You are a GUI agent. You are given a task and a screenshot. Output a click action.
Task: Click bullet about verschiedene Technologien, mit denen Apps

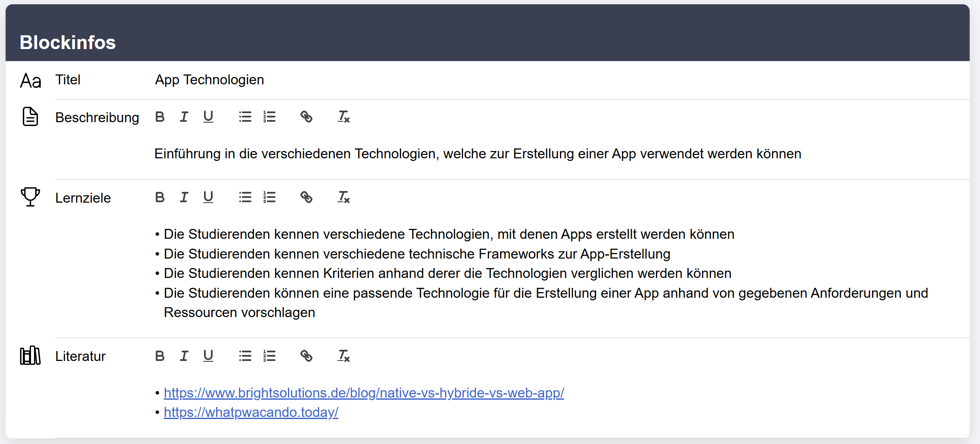click(449, 234)
